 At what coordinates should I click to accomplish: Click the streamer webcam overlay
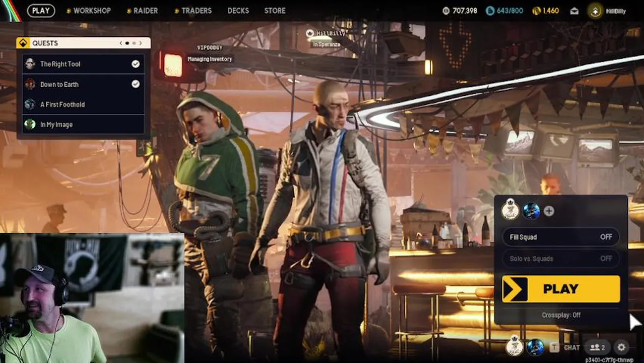pyautogui.click(x=92, y=298)
